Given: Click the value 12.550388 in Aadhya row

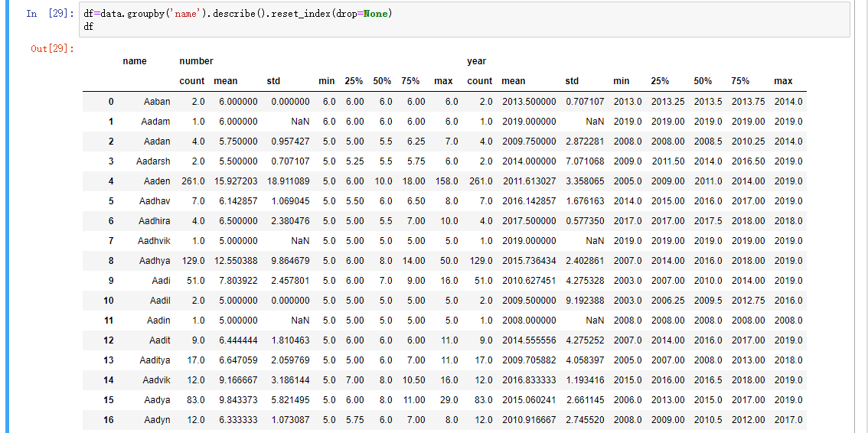Looking at the screenshot, I should point(235,261).
